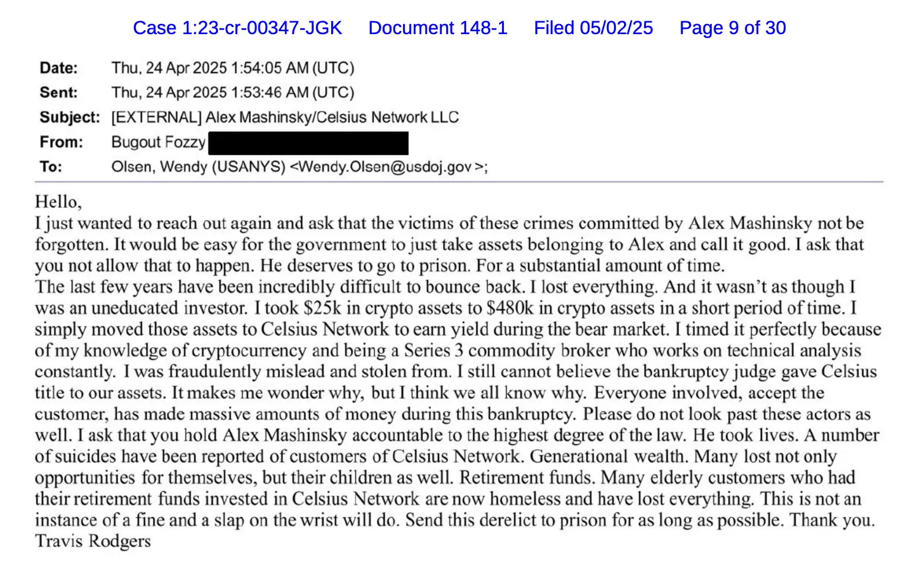Click the recipient name Olsen, Wendy (USANYS)
The image size is (924, 583).
198,167
